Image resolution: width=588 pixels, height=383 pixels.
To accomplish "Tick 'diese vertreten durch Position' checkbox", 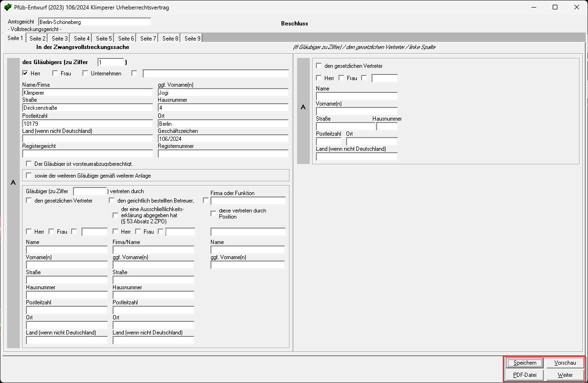I will 213,213.
